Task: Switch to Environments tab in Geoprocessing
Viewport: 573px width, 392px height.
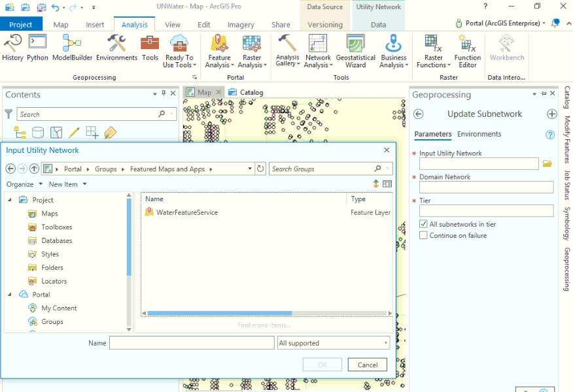Action: 479,134
